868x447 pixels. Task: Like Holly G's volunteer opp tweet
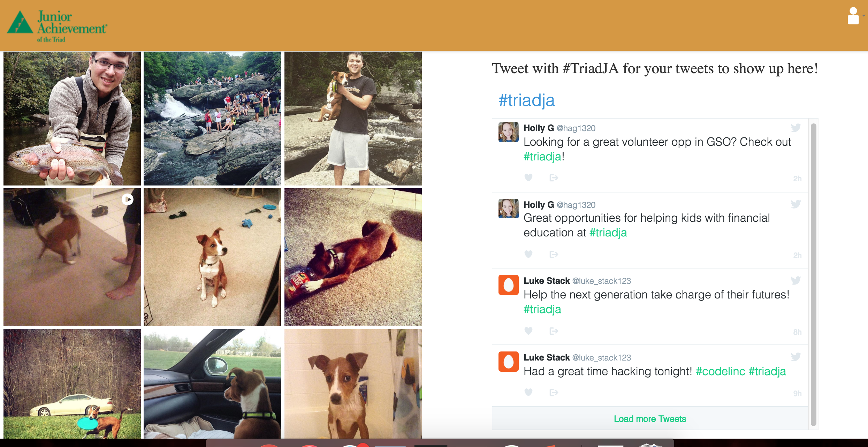pos(528,178)
